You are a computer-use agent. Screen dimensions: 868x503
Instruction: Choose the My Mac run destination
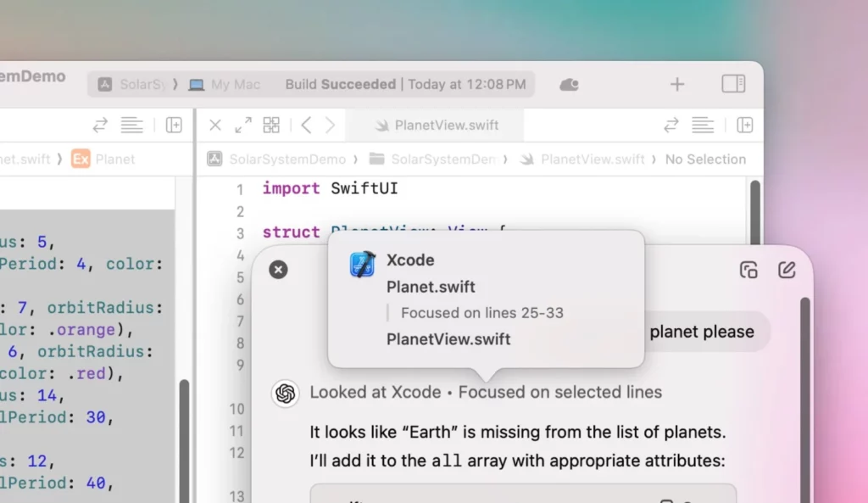224,85
